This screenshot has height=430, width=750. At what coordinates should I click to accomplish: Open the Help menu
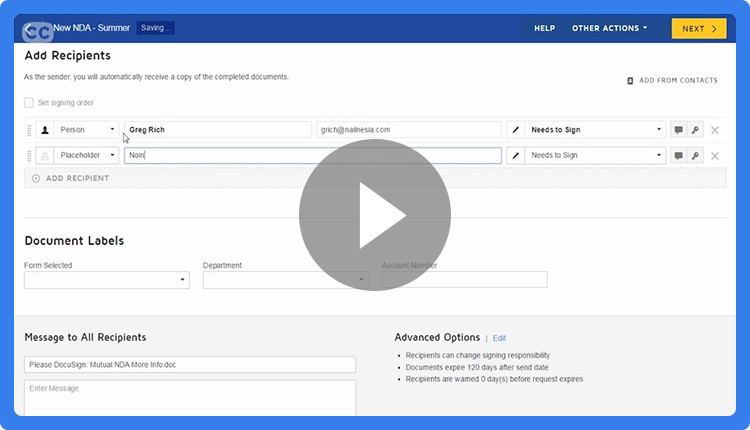point(544,28)
